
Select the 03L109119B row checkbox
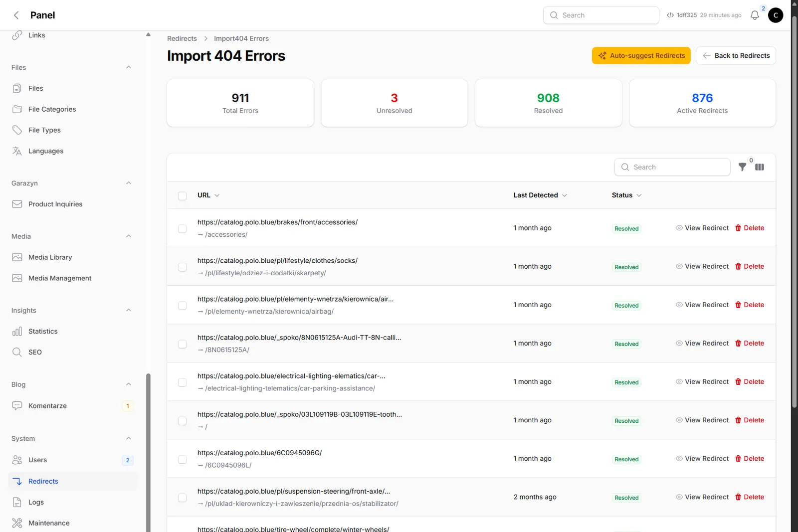click(x=183, y=421)
